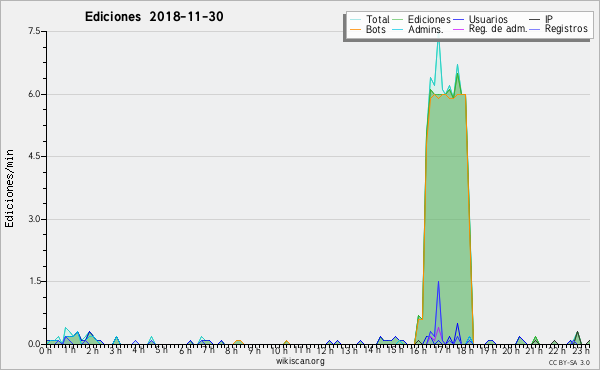Image resolution: width=600 pixels, height=370 pixels.
Task: Click the 'CC BY-SA 3.0' license text
Action: (x=569, y=362)
